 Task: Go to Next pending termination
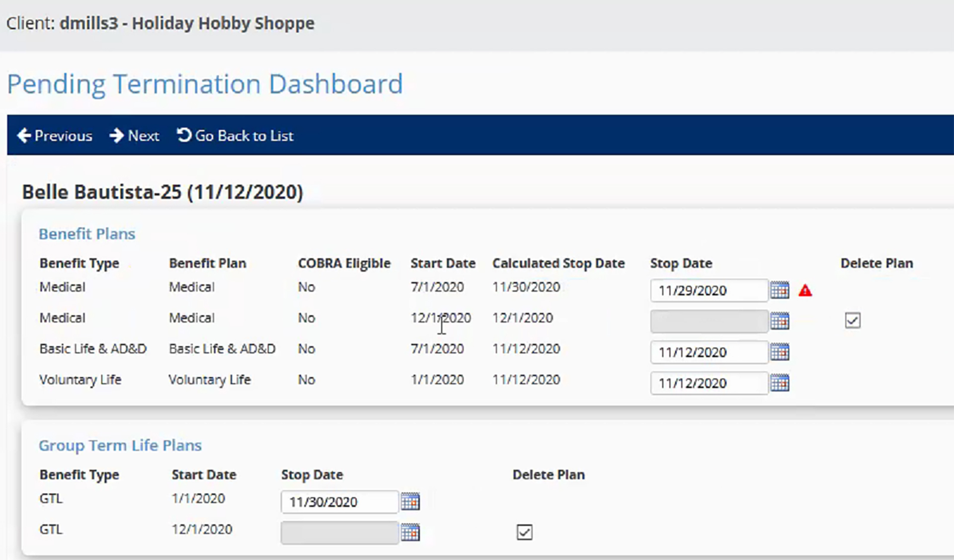coord(134,136)
